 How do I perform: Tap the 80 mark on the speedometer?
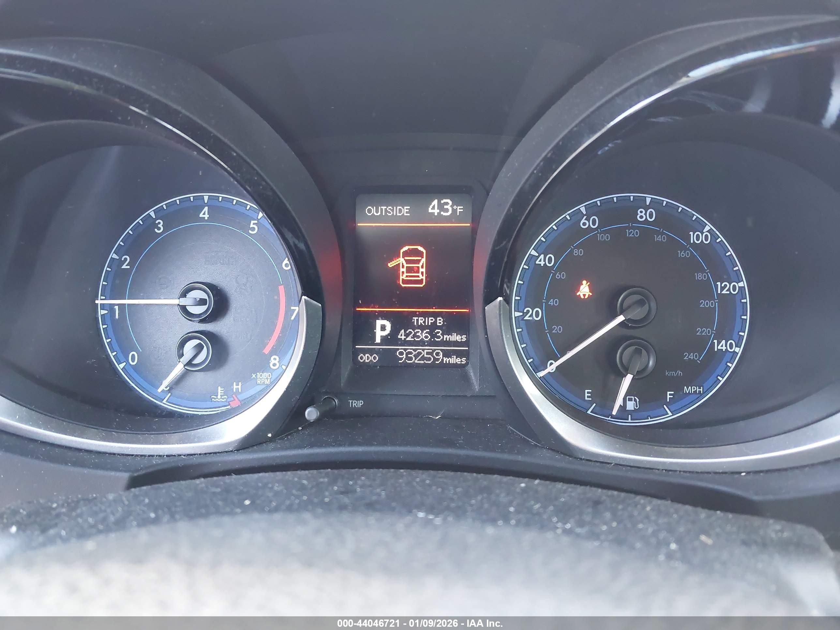(646, 215)
